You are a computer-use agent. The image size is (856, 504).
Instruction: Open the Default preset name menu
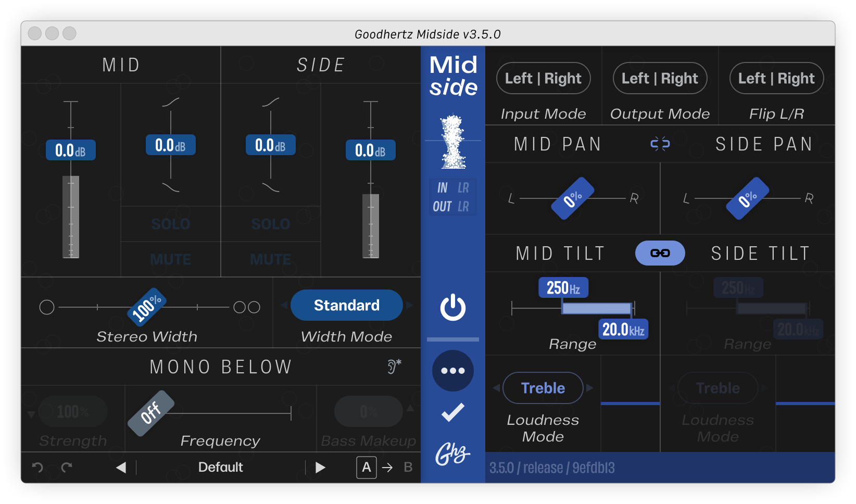[x=221, y=467]
